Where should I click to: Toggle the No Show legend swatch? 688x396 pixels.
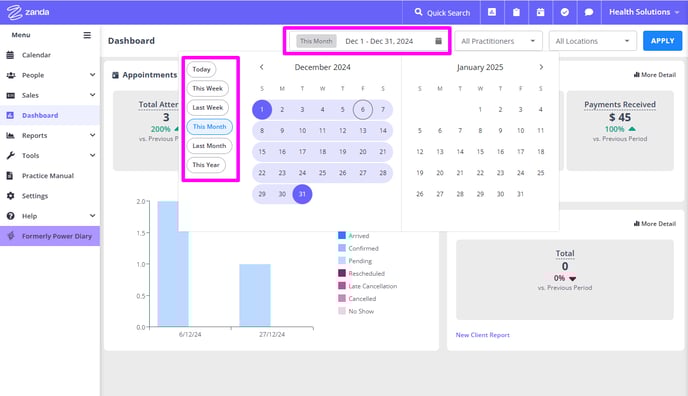(342, 311)
